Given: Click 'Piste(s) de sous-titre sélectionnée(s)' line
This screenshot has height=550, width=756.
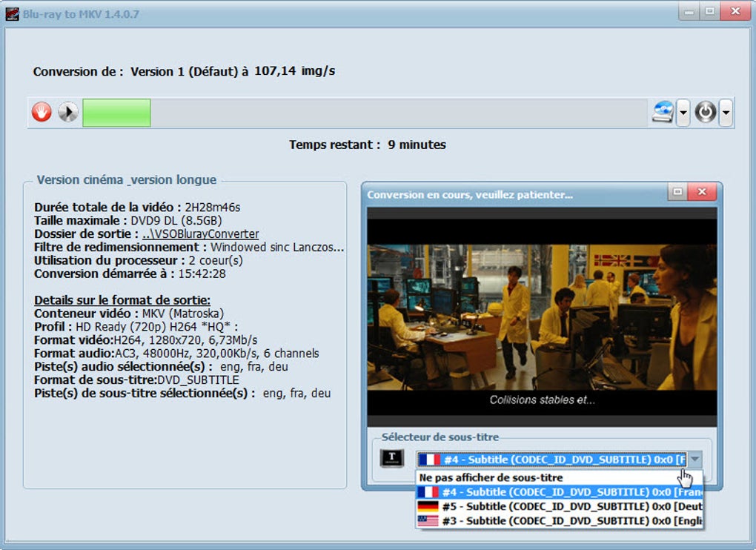Looking at the screenshot, I should pos(182,394).
